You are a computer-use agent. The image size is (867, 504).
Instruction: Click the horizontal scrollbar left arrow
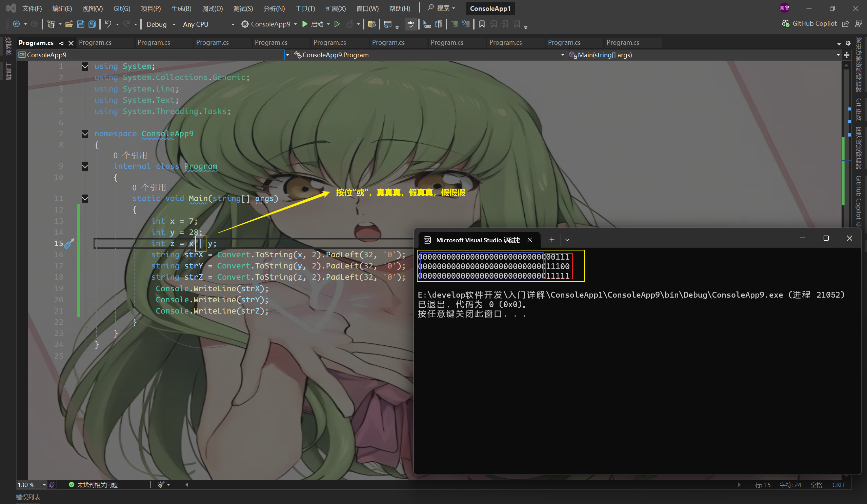click(x=187, y=485)
